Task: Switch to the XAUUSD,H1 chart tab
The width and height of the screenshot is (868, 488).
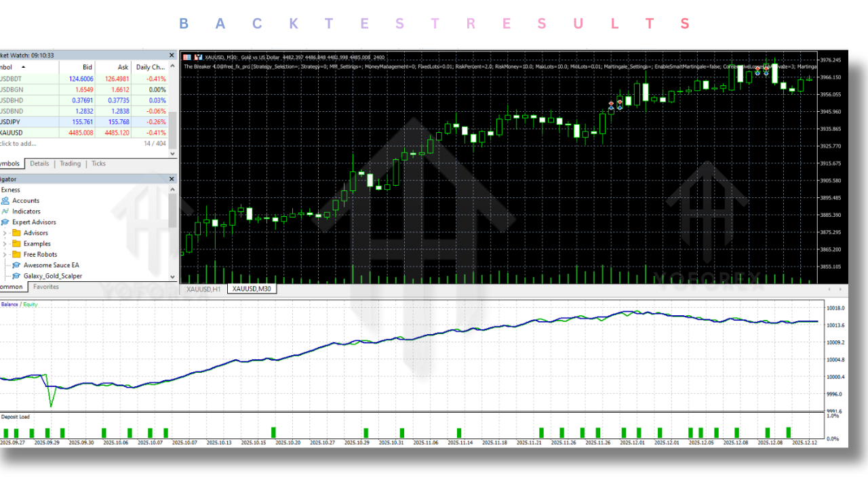Action: click(203, 289)
